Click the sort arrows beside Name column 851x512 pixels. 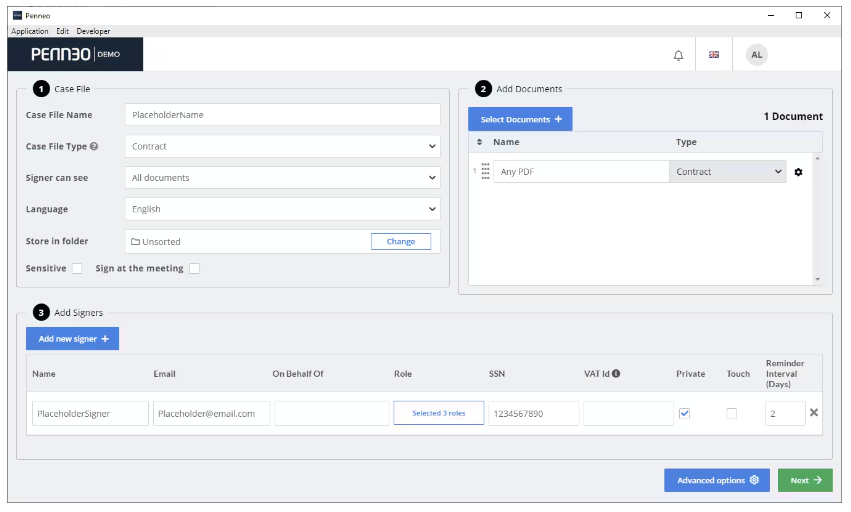click(479, 142)
